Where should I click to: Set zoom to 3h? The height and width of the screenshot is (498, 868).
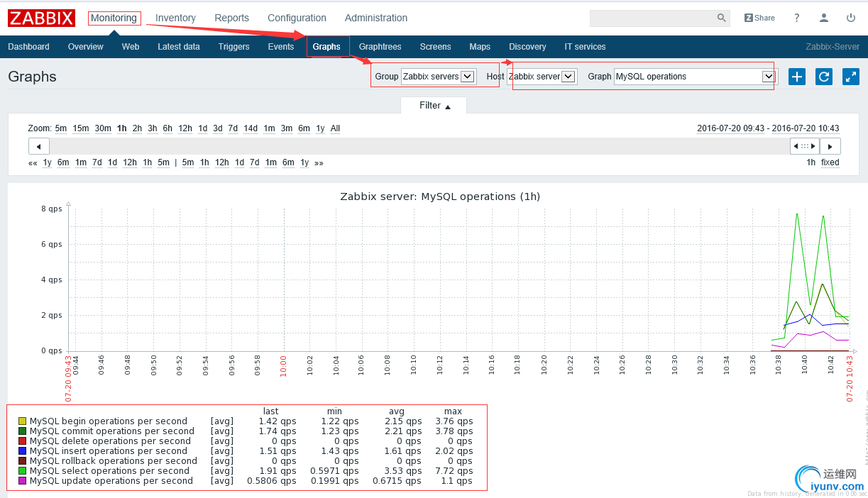pos(152,128)
